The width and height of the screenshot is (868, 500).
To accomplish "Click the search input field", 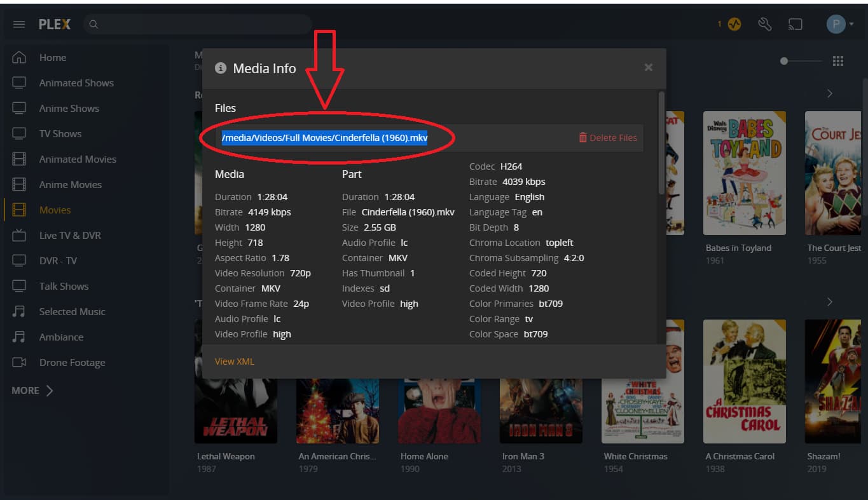I will click(x=197, y=25).
